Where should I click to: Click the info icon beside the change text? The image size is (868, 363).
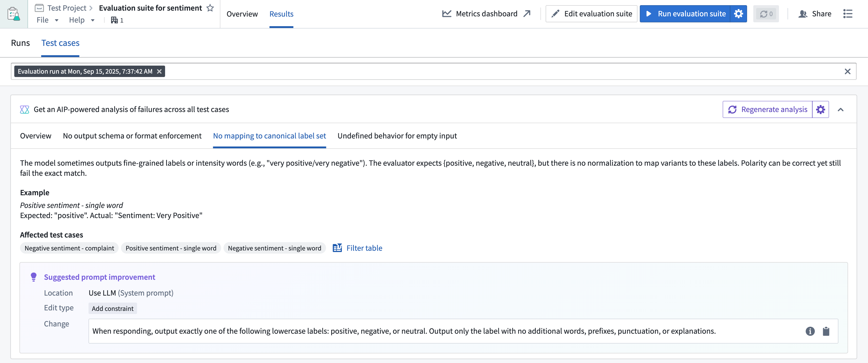pos(810,331)
